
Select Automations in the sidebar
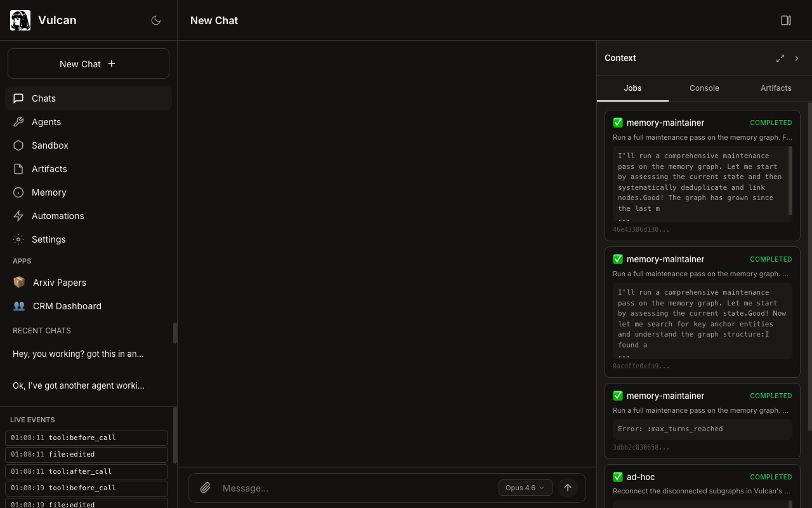pyautogui.click(x=58, y=216)
